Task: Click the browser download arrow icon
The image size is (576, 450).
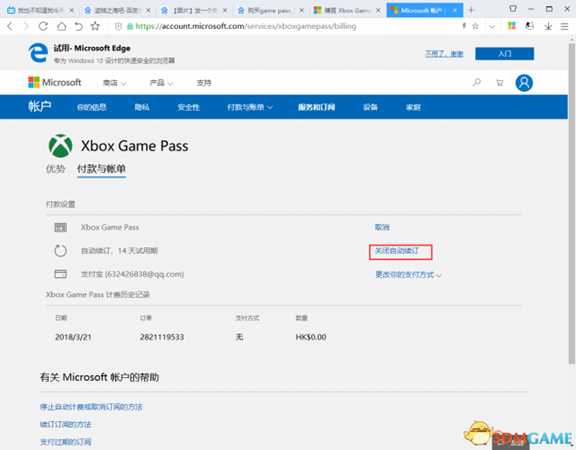Action: coord(548,26)
